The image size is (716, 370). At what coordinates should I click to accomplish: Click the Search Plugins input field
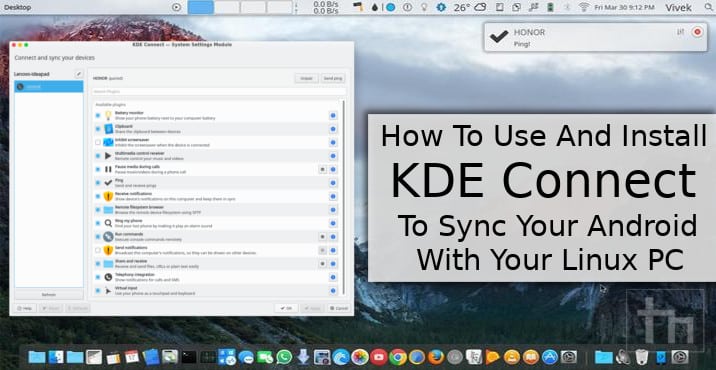[219, 92]
